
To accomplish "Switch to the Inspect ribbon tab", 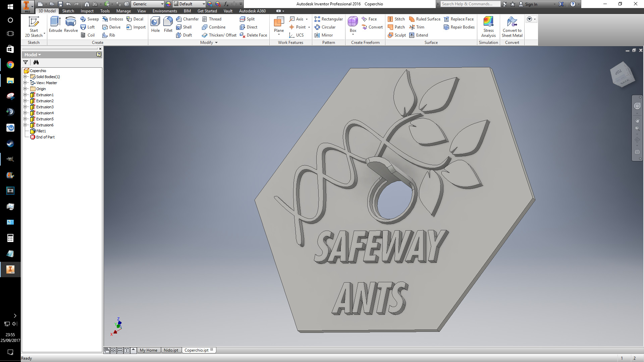I will pos(87,11).
